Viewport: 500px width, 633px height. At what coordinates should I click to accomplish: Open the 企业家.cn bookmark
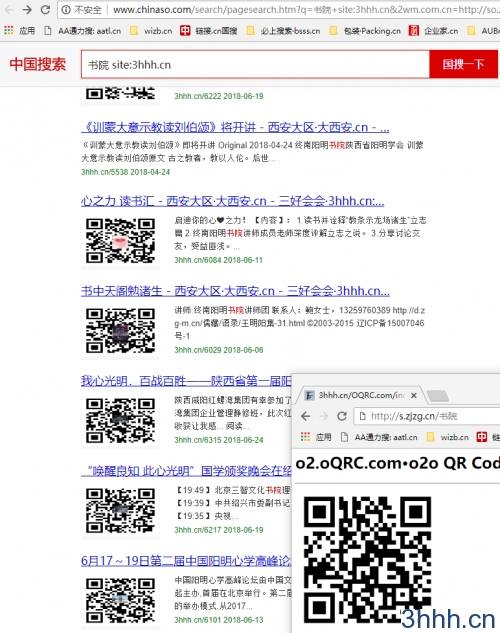[434, 31]
